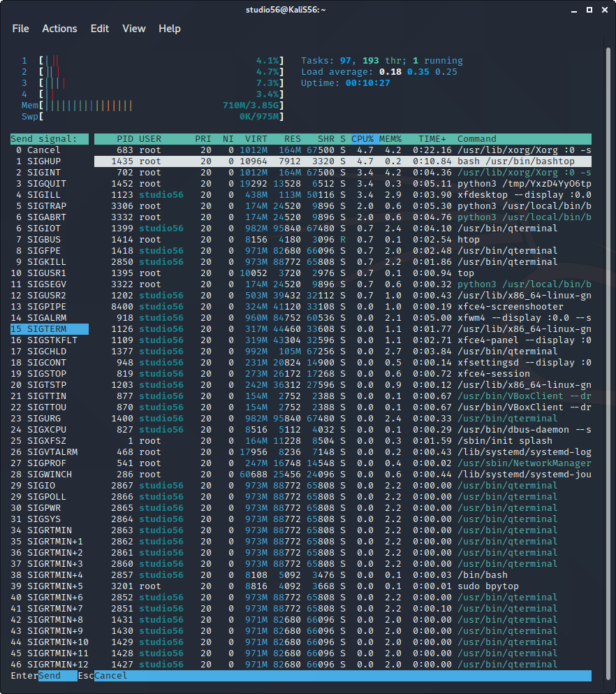The height and width of the screenshot is (694, 616).
Task: Open the Help menu
Action: [x=170, y=29]
